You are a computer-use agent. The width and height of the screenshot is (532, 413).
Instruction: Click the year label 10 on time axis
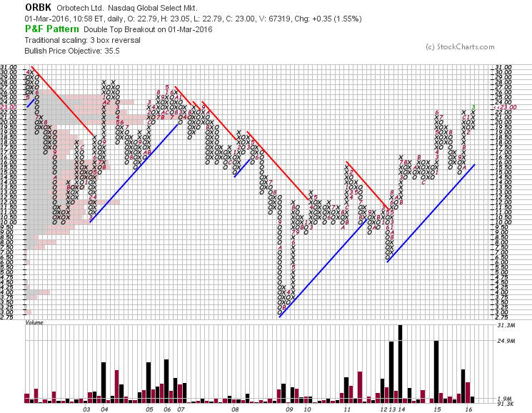click(307, 409)
